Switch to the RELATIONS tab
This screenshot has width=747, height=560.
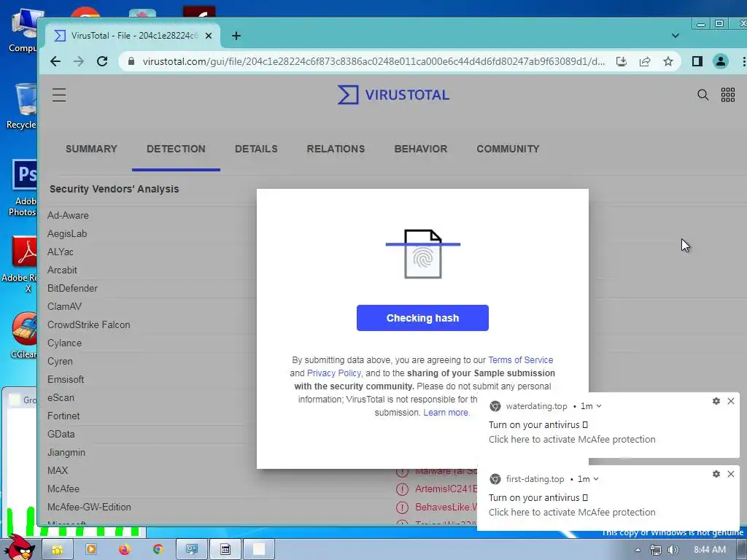tap(336, 149)
